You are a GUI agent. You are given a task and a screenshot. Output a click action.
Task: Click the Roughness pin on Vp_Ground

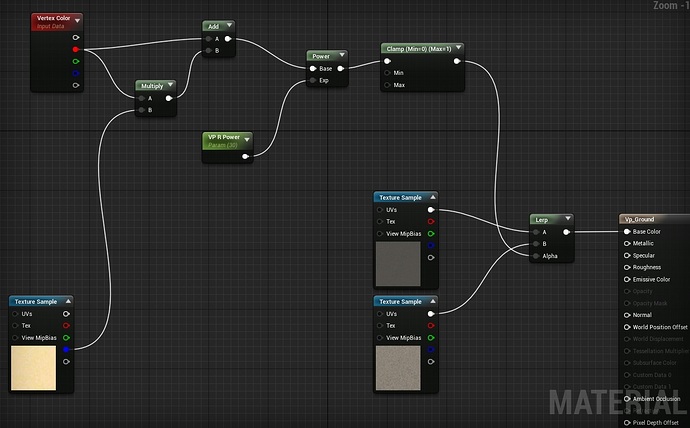627,267
